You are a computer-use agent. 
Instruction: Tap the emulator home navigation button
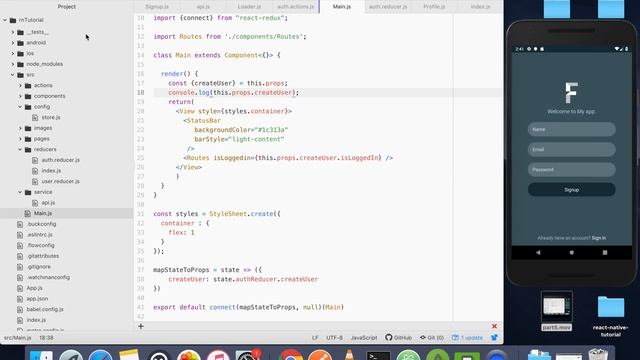pyautogui.click(x=571, y=253)
